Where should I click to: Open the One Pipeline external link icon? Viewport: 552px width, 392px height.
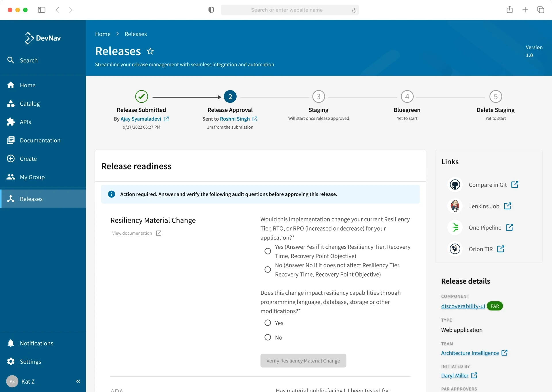point(509,227)
